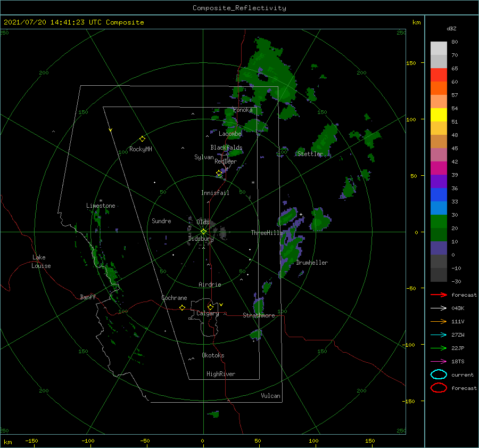Click the Ponoka town label
This screenshot has height=448, width=479.
point(243,110)
